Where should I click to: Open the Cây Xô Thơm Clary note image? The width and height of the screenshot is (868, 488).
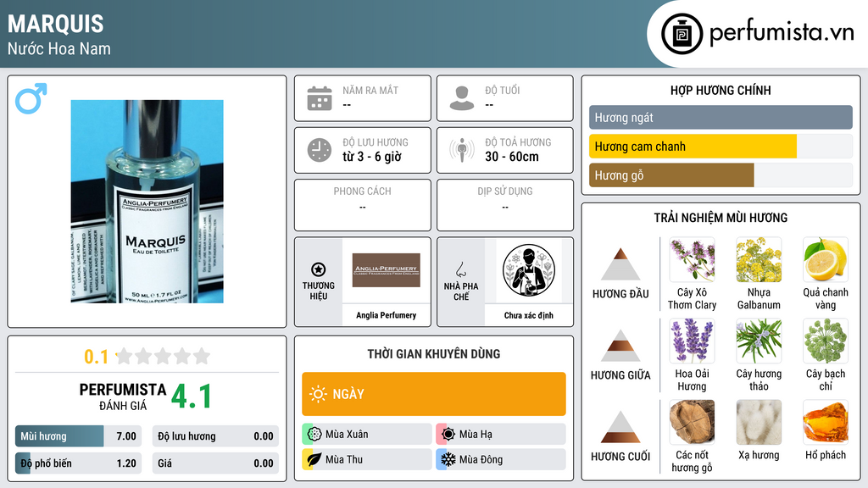click(x=692, y=260)
